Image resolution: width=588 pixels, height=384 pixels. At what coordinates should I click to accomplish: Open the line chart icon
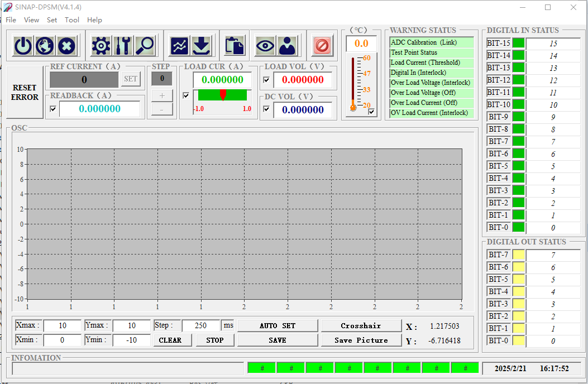pos(180,45)
